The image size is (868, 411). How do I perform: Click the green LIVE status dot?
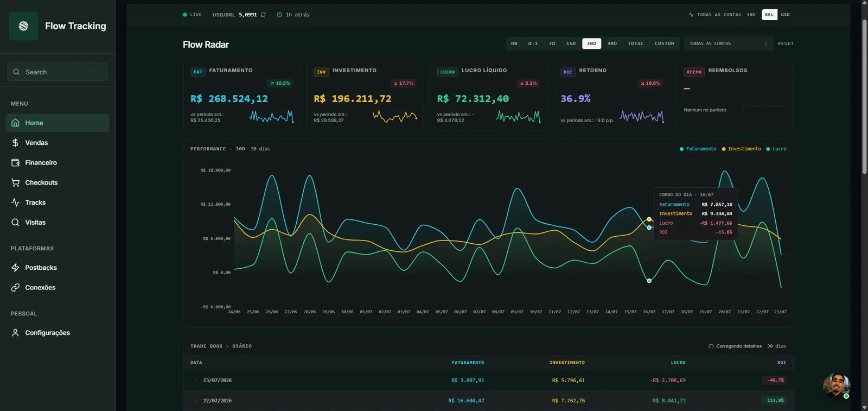185,15
